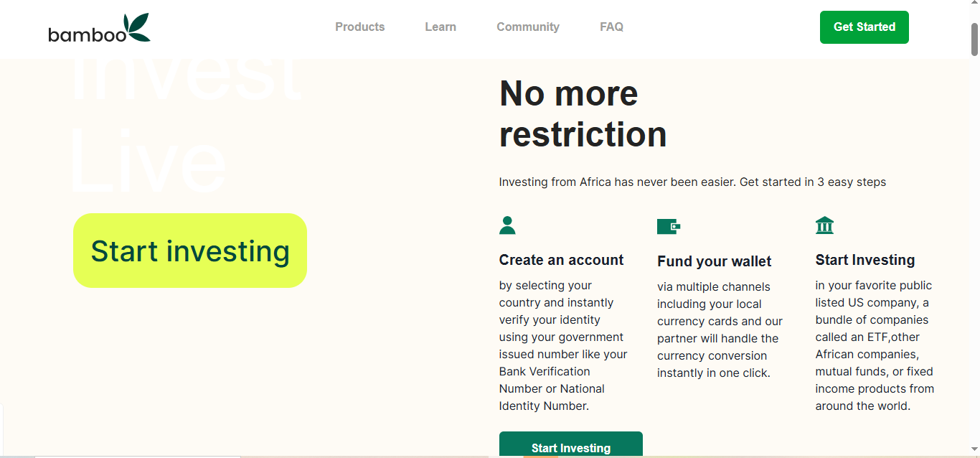Click the bamboo logo

point(99,29)
